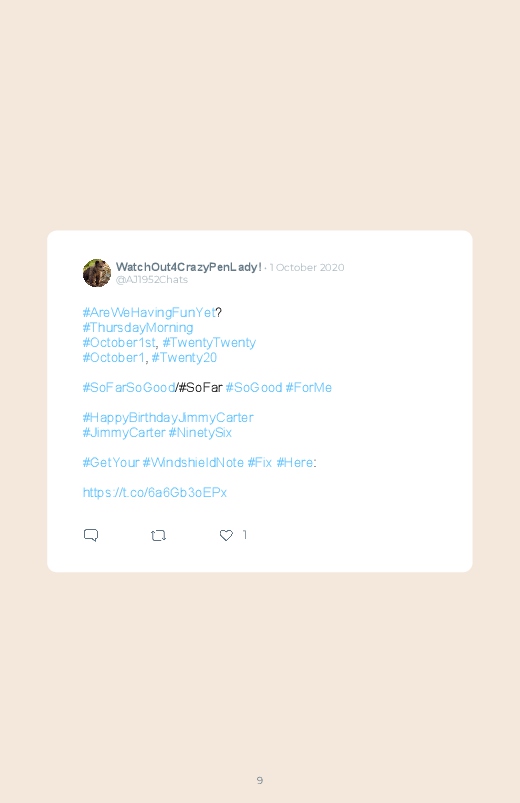This screenshot has width=520, height=803.
Task: Open the #HappyBirthdayJimmyCarter hashtag
Action: pos(168,417)
